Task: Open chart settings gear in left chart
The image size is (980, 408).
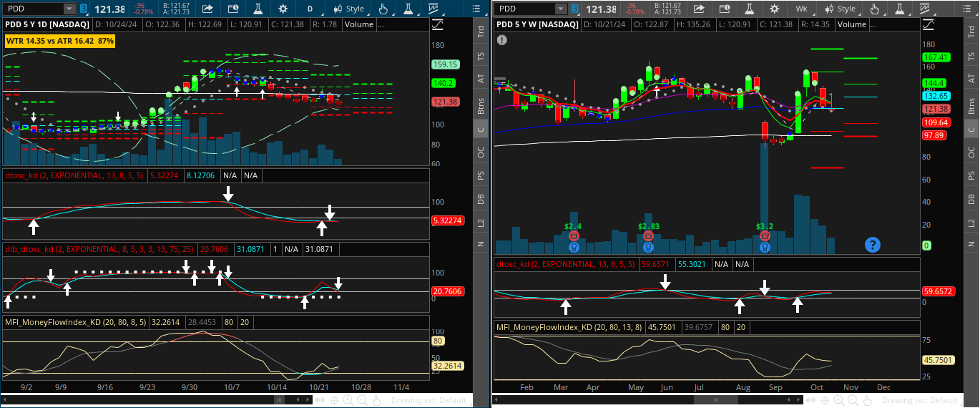Action: tap(283, 9)
